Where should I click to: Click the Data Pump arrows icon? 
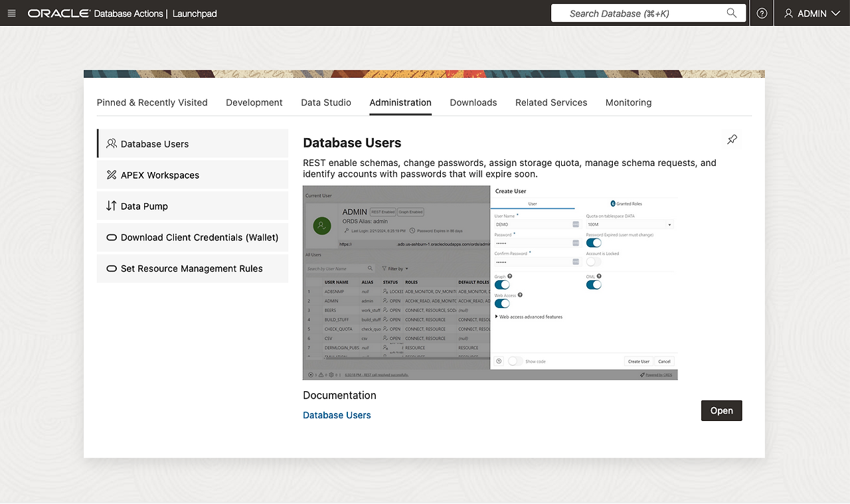click(112, 206)
